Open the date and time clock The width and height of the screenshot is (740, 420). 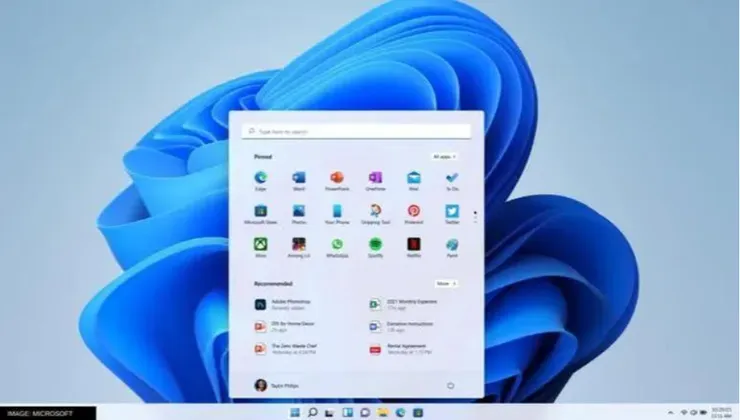pos(721,413)
